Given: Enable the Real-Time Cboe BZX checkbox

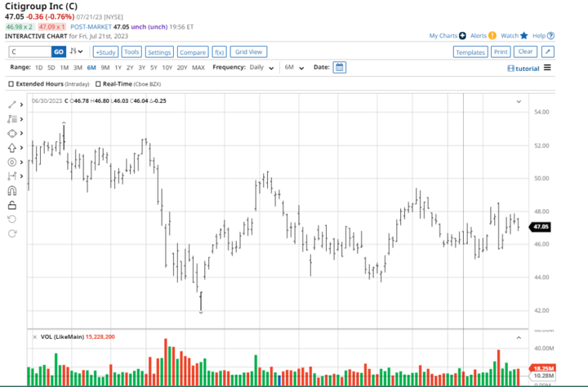Looking at the screenshot, I should click(x=98, y=84).
